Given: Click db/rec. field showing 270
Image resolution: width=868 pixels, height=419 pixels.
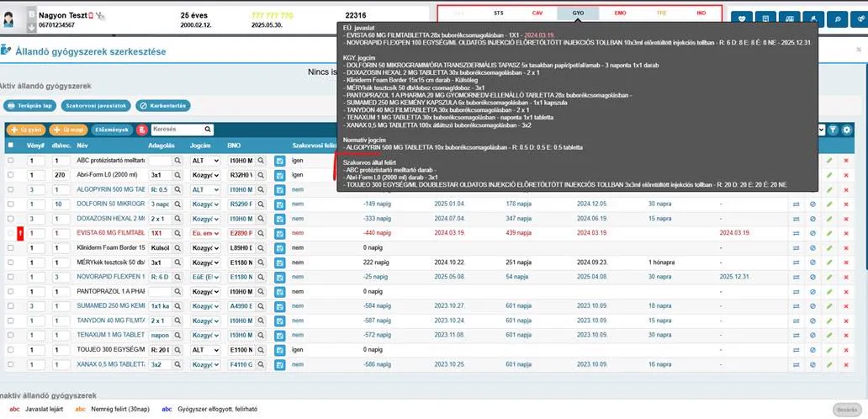Looking at the screenshot, I should point(61,175).
